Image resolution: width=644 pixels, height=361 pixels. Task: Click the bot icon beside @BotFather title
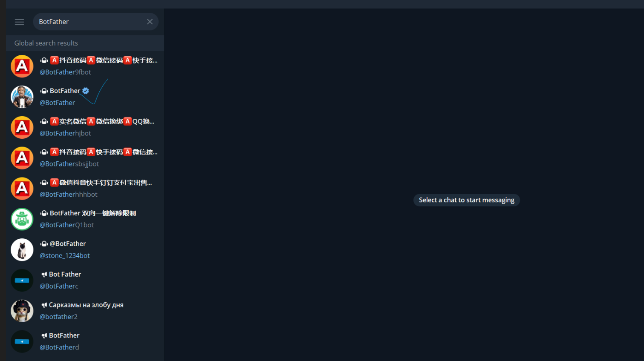[44, 244]
